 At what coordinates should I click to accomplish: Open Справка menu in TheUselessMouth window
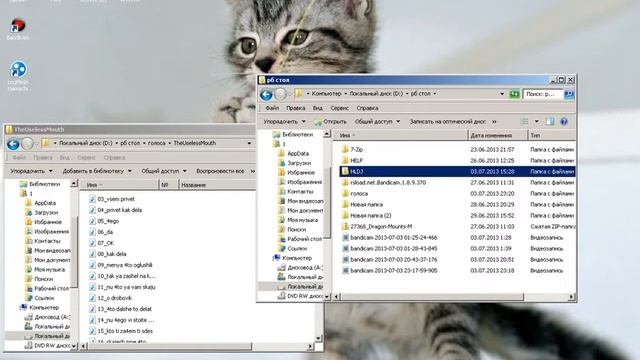click(x=114, y=158)
